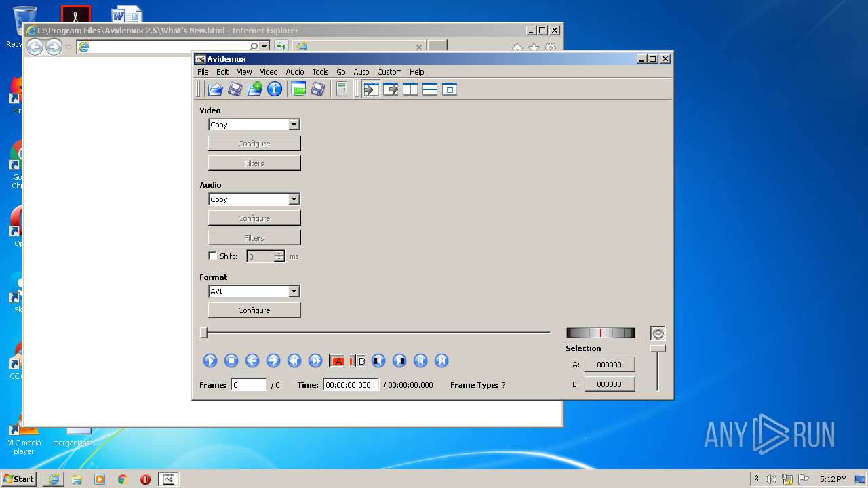Go to the previous frame arrow button
Screen dimensions: 868x488
click(x=252, y=361)
